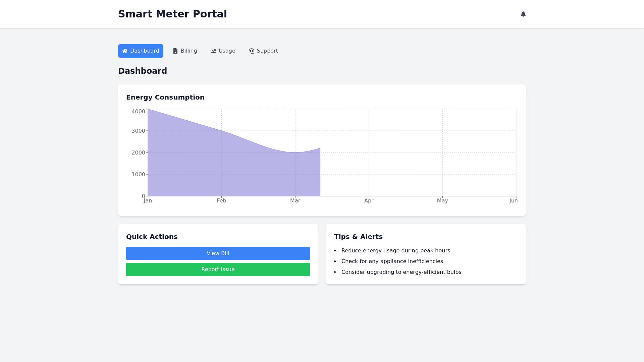Click the invoice icon beside Billing

pos(175,51)
